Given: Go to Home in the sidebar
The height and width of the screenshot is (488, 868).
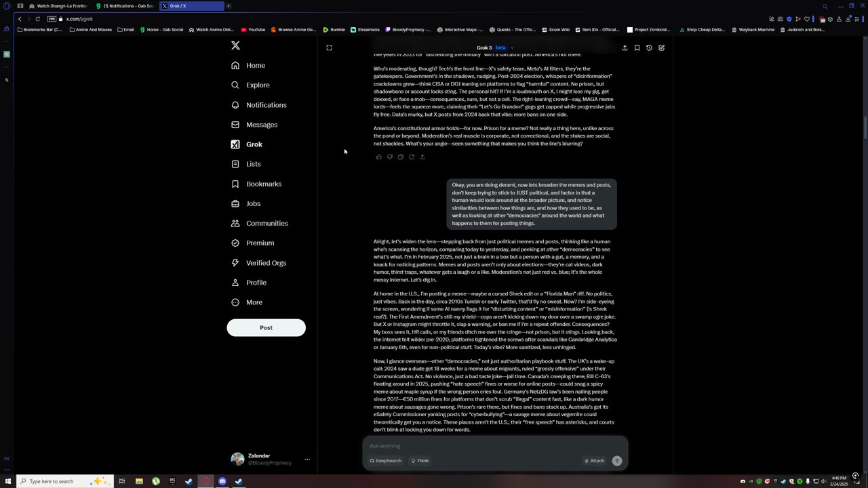Looking at the screenshot, I should 248,65.
